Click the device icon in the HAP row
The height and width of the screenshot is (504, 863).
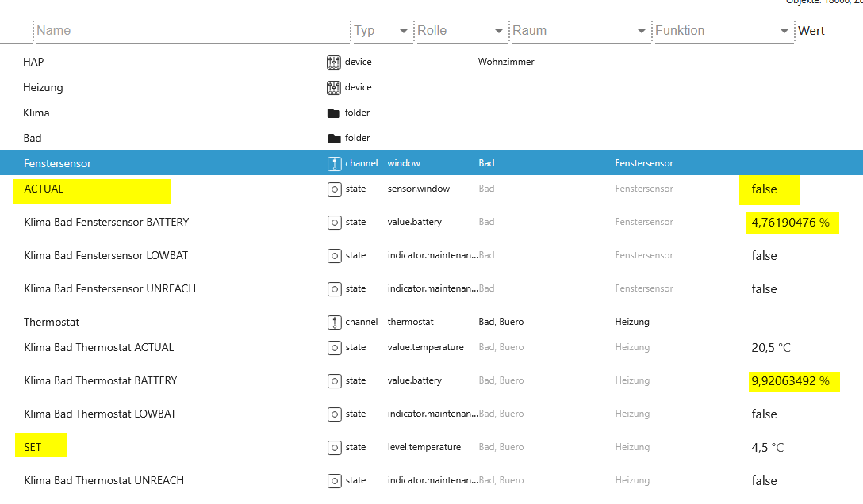[334, 62]
